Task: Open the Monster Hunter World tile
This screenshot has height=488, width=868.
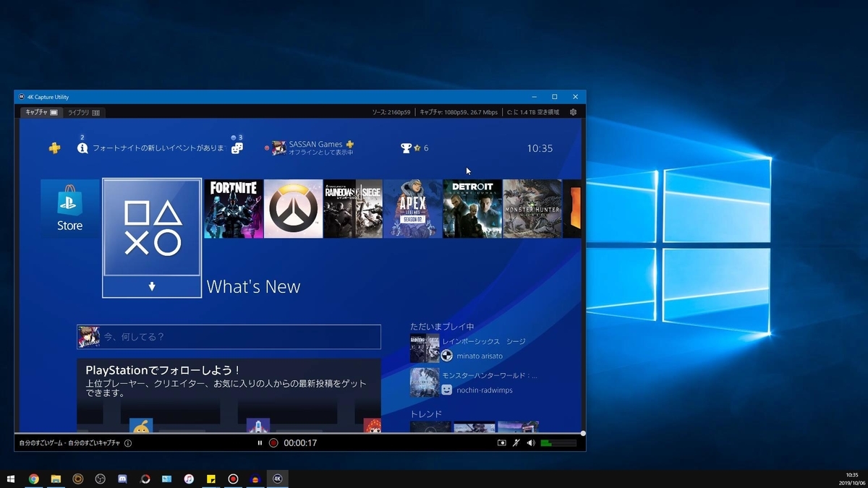Action: pyautogui.click(x=532, y=209)
